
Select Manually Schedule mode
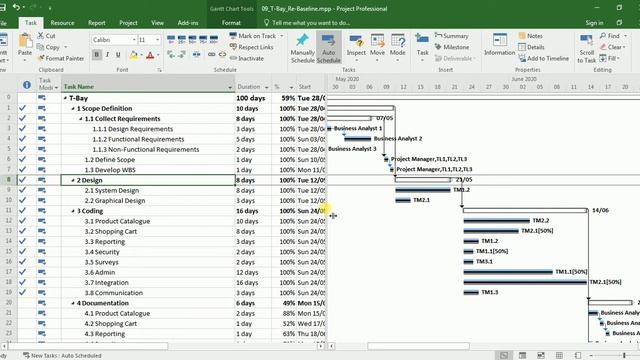[302, 48]
